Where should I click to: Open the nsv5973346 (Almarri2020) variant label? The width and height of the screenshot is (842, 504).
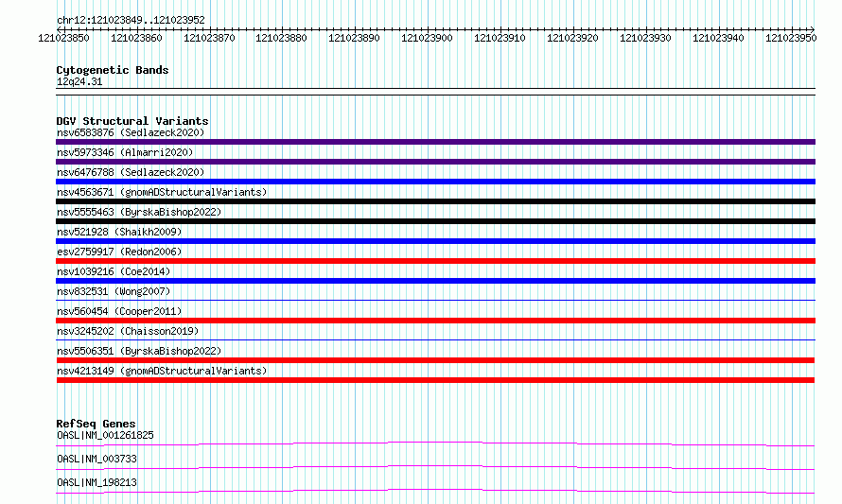125,152
